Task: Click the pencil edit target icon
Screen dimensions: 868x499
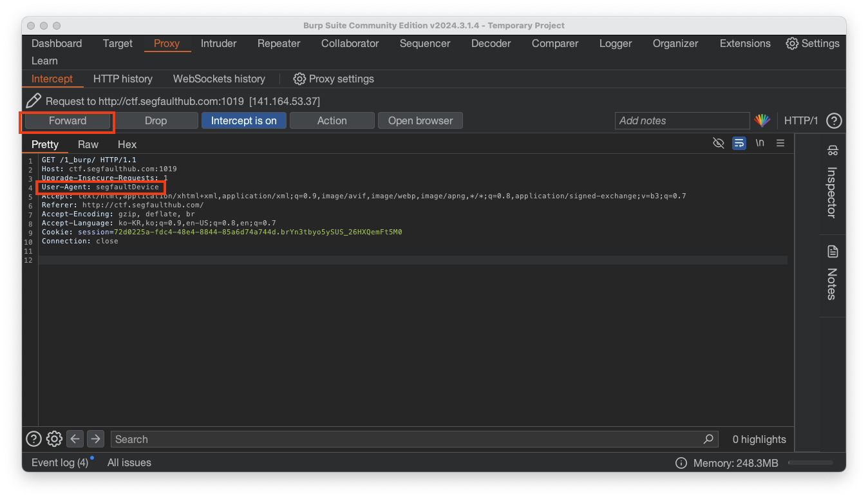Action: (x=33, y=101)
